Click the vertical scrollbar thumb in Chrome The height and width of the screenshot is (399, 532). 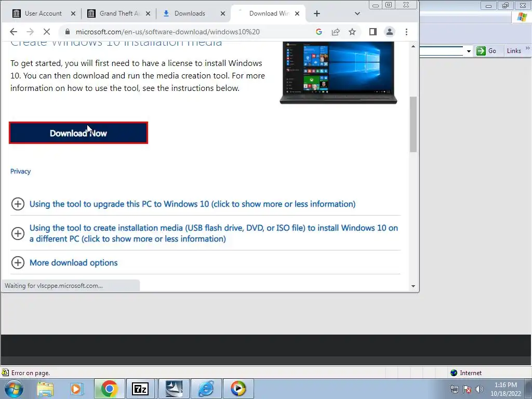click(x=413, y=124)
